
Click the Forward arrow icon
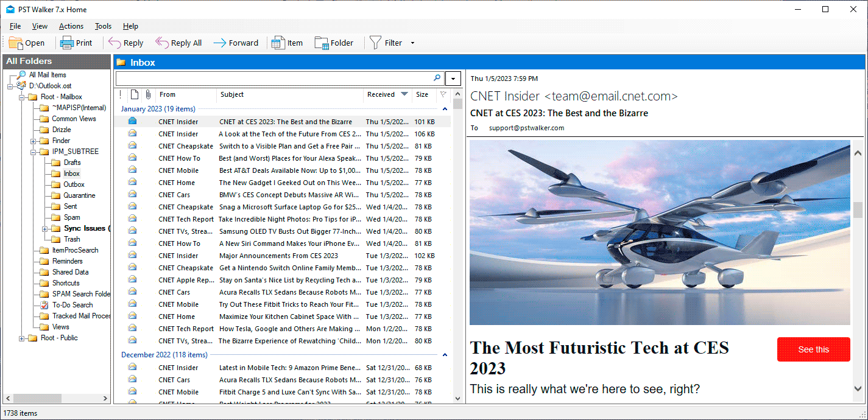coord(219,43)
